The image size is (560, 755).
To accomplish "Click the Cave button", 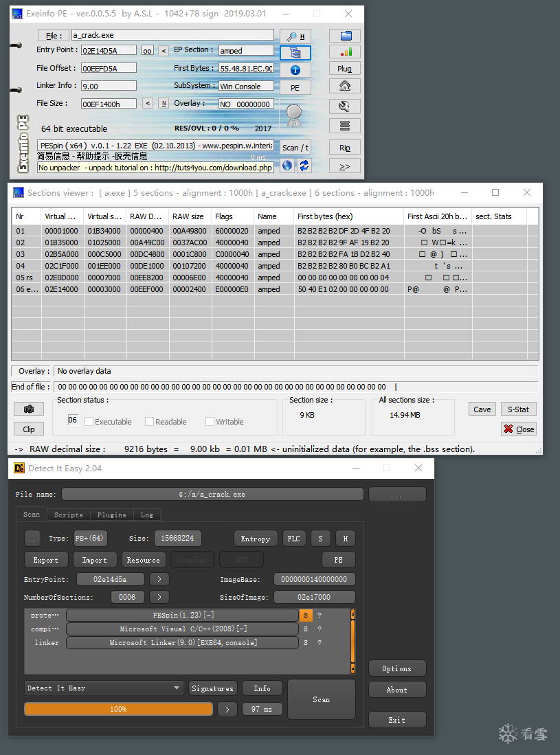I will [x=482, y=409].
